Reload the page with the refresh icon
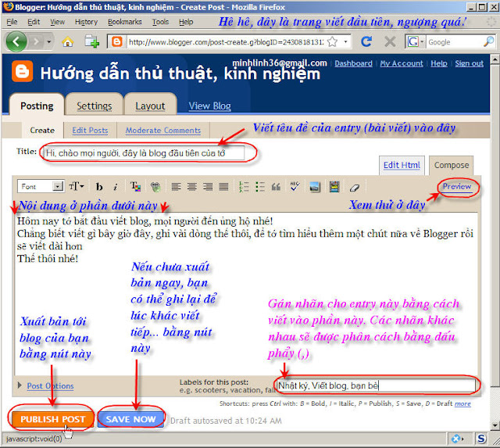This screenshot has width=500, height=448. point(366,41)
